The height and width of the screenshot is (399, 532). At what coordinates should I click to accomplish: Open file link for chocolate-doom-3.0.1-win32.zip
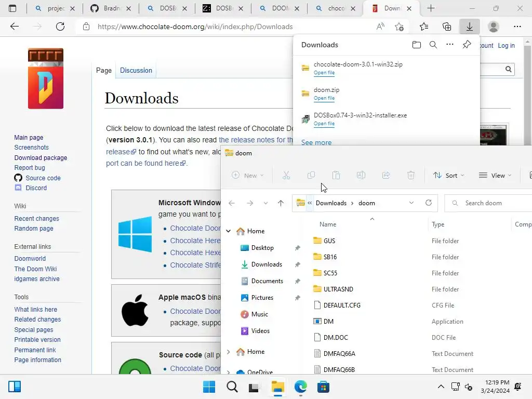324,73
